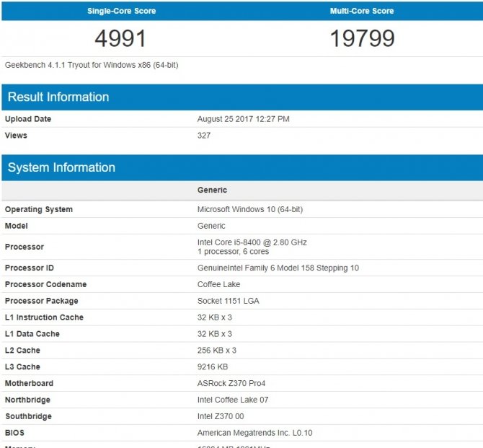The height and width of the screenshot is (448, 483).
Task: Select the Processor ID label
Action: click(30, 268)
